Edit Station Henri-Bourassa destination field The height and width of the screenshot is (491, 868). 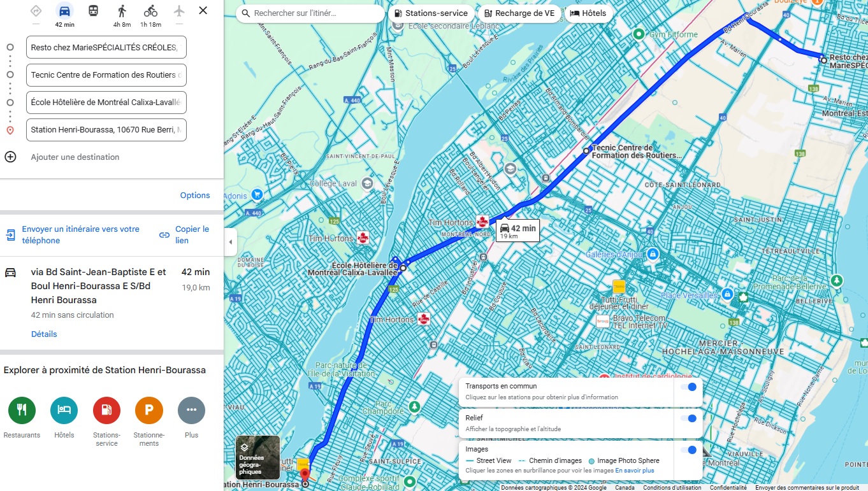point(106,130)
